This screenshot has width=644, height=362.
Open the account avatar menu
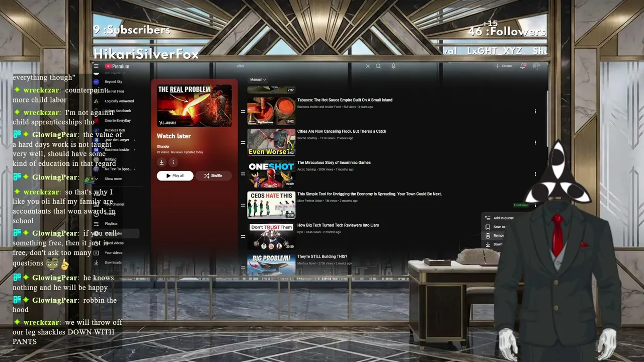coord(536,66)
